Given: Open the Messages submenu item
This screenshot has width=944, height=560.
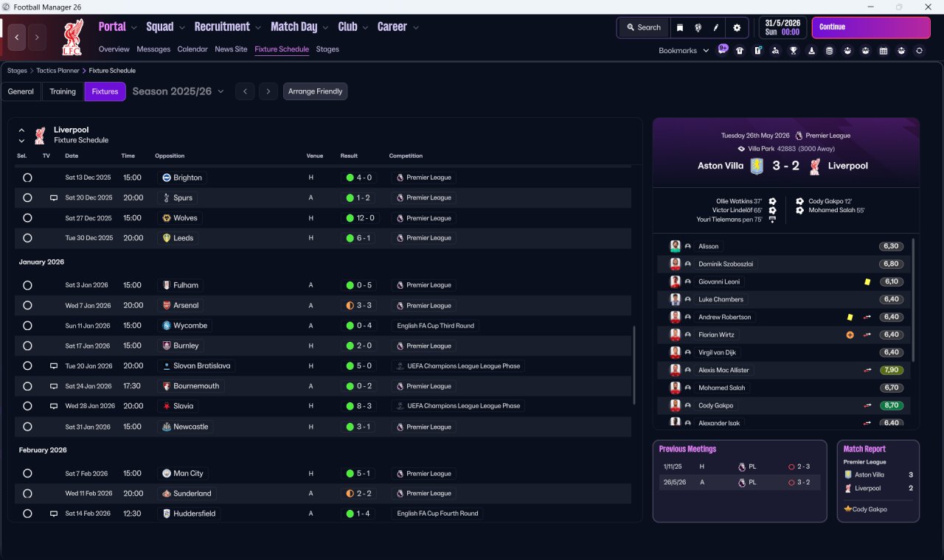Looking at the screenshot, I should pyautogui.click(x=153, y=49).
